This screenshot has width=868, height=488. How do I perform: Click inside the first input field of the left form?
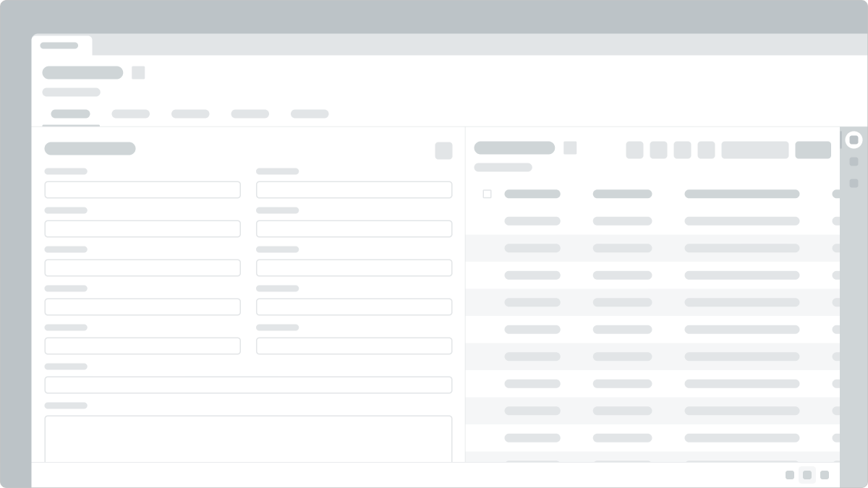click(142, 189)
